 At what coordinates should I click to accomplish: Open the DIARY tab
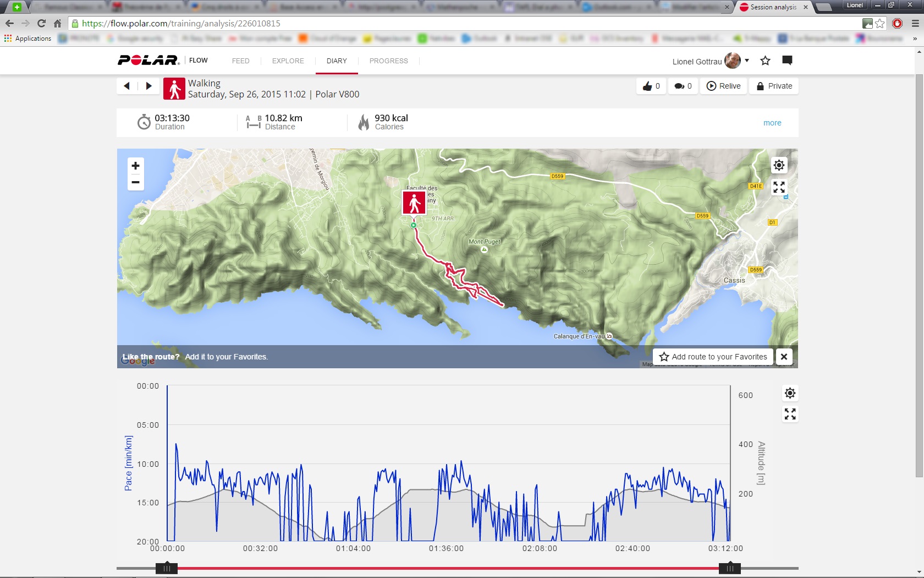click(337, 61)
